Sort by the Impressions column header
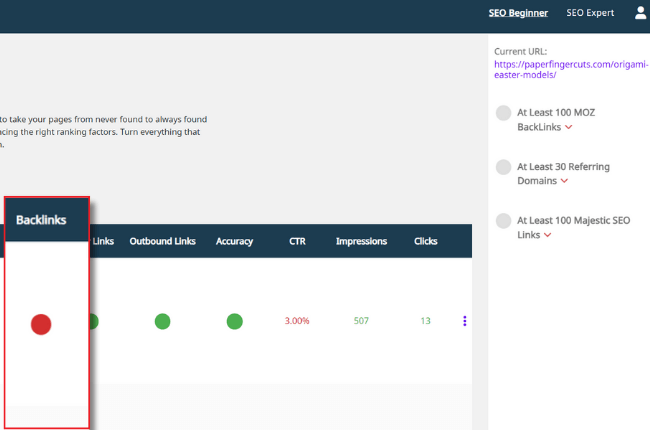This screenshot has height=430, width=650. (x=361, y=241)
